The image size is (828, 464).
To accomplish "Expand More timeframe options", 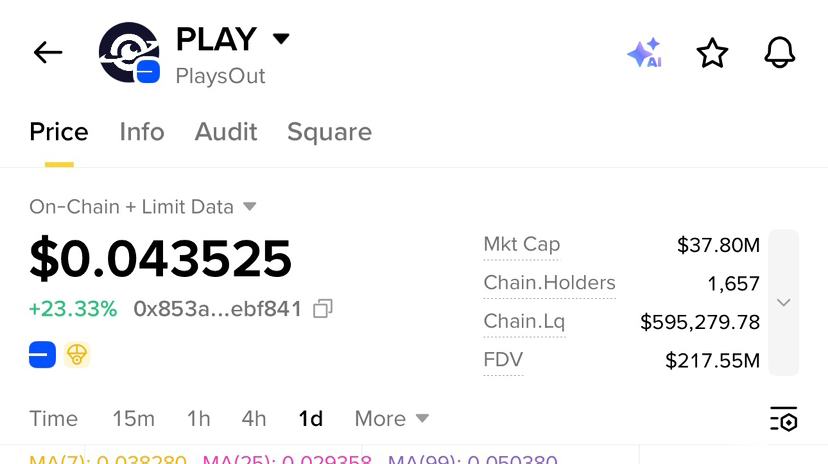I will coord(391,419).
